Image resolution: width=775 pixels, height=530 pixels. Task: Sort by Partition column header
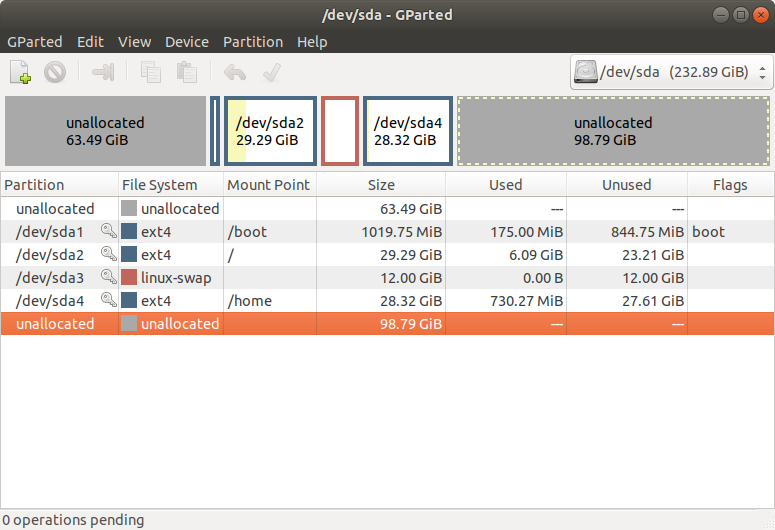[59, 184]
